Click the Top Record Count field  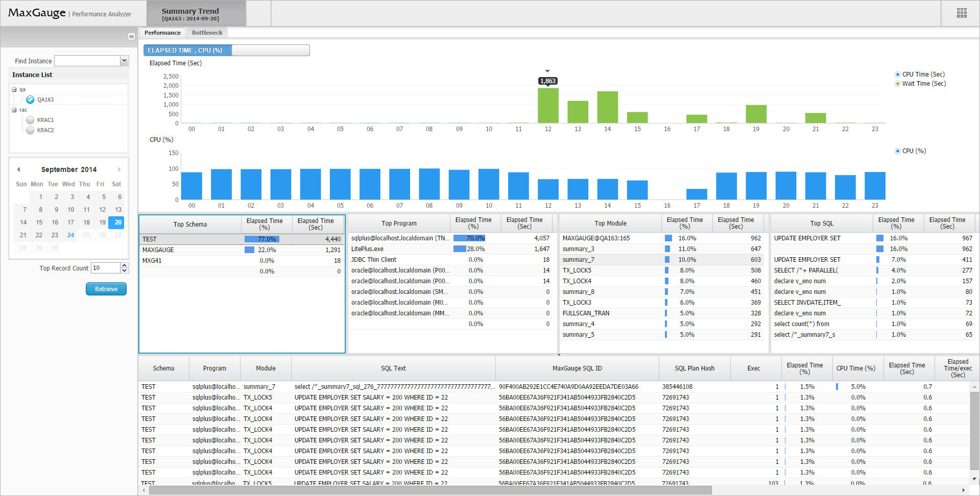(106, 268)
